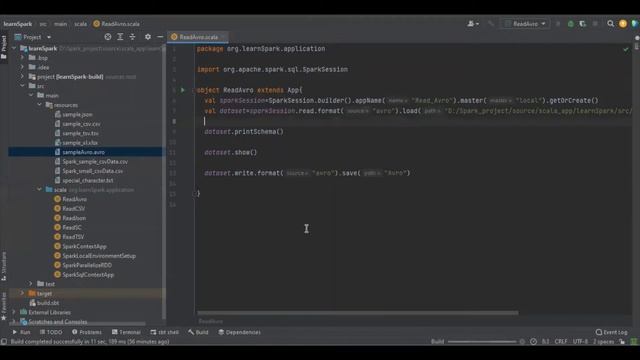Open the Dependencies tool window
The image size is (640, 360).
point(239,332)
